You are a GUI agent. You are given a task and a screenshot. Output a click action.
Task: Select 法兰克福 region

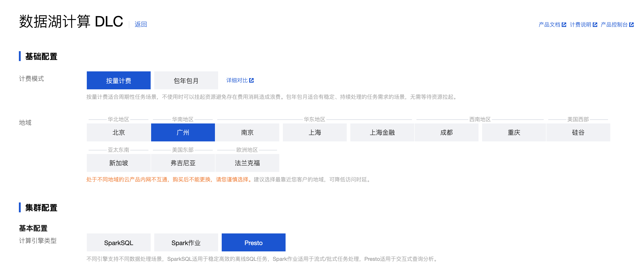click(247, 163)
